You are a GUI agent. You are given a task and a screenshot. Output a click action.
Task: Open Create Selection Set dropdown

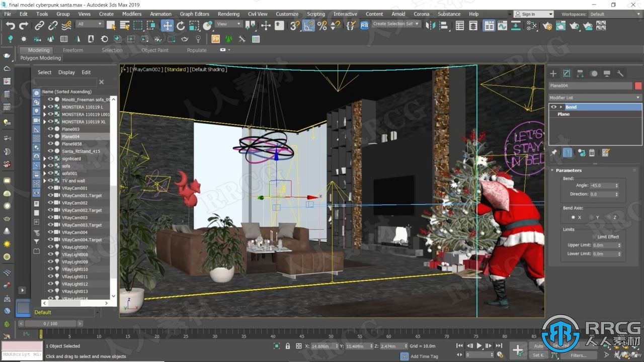396,24
